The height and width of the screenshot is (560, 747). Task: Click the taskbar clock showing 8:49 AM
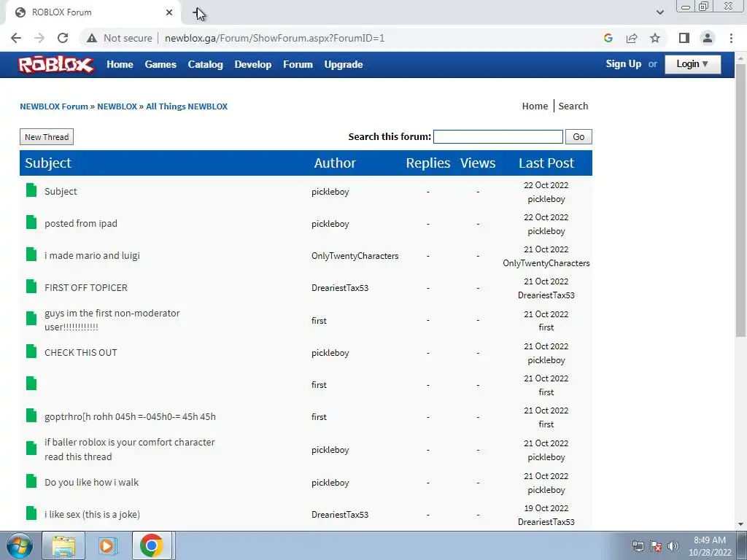click(710, 546)
